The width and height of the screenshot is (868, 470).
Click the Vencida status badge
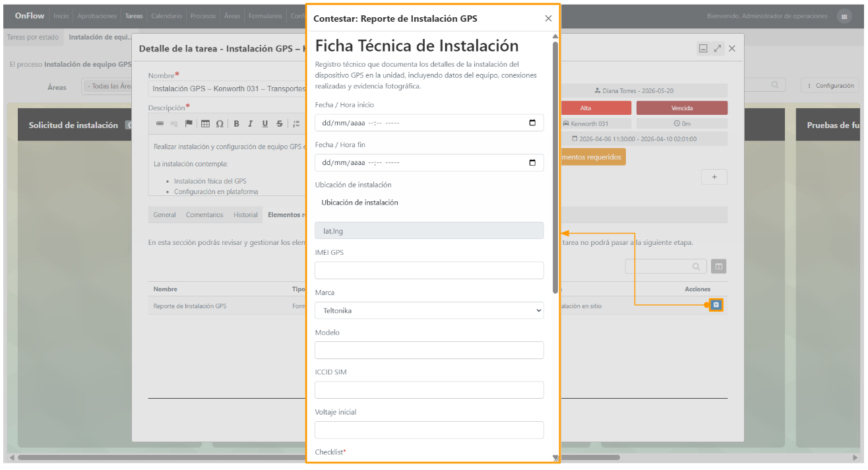click(682, 108)
